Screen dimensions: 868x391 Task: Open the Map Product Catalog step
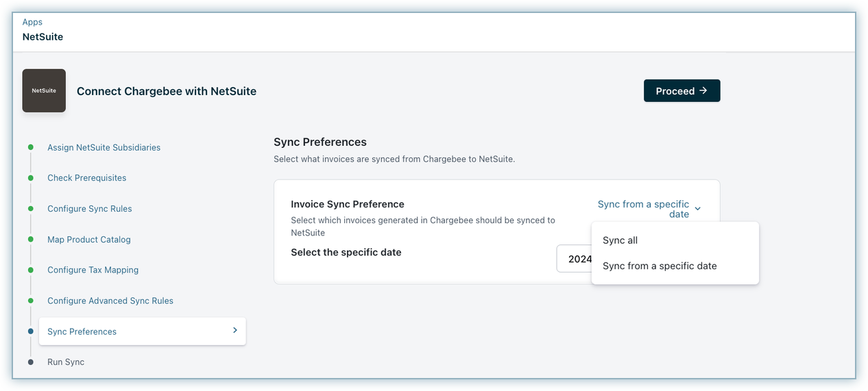tap(88, 240)
